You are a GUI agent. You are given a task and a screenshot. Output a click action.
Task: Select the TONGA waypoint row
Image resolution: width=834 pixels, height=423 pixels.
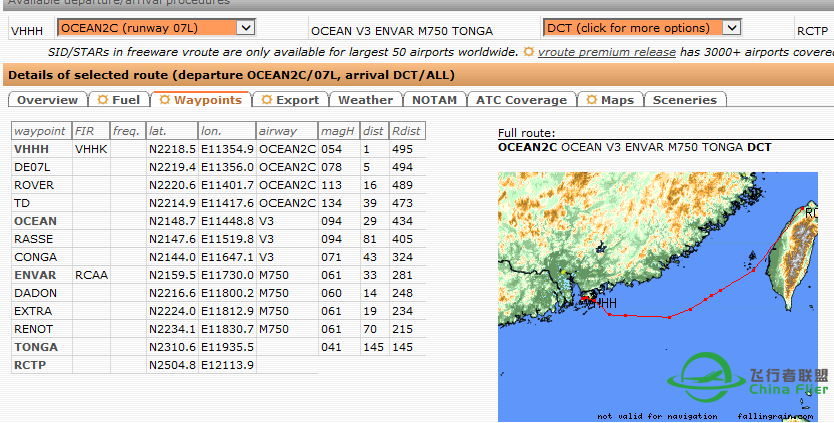[219, 347]
